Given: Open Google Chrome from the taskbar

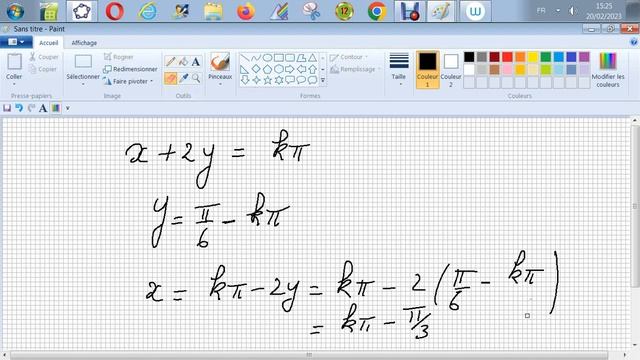Looking at the screenshot, I should pyautogui.click(x=377, y=11).
